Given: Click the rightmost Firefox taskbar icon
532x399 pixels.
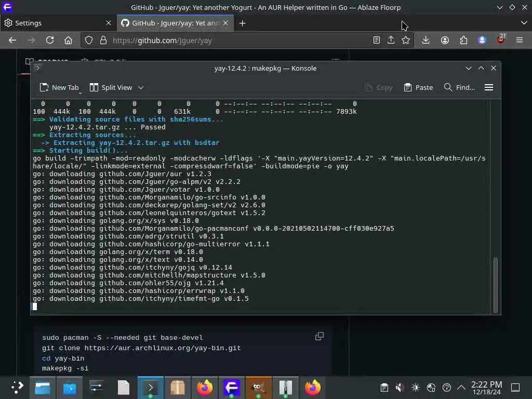Looking at the screenshot, I should [312, 388].
